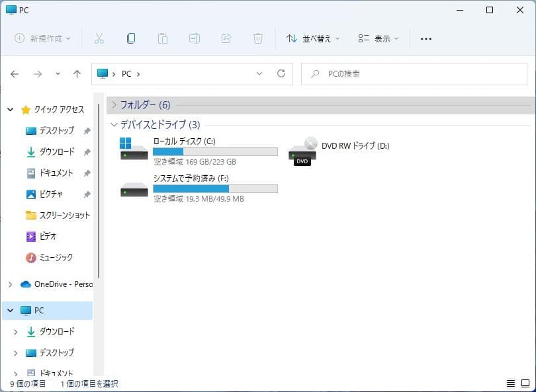Click the Share icon in the toolbar
536x392 pixels.
point(226,38)
